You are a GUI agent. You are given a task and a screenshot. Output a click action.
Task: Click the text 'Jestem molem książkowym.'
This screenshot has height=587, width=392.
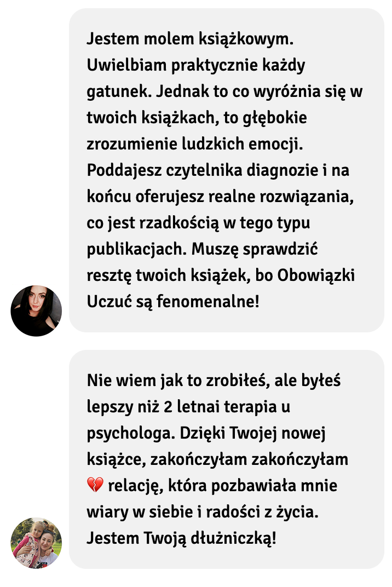point(190,39)
